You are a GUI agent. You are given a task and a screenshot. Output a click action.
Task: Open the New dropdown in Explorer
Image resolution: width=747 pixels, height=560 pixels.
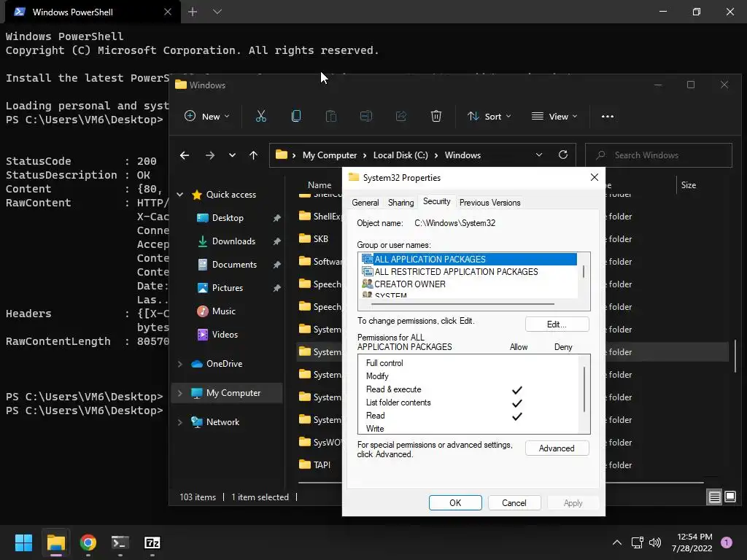(207, 116)
